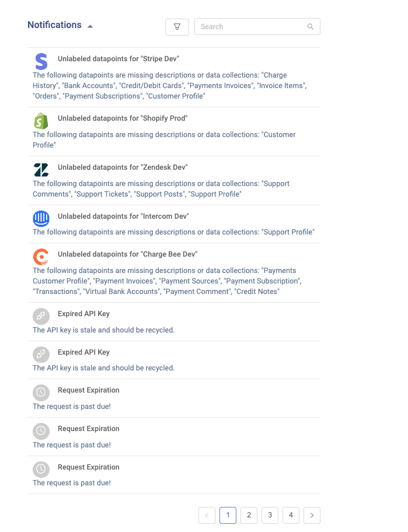Click the previous page chevron
The height and width of the screenshot is (532, 408).
(x=207, y=515)
